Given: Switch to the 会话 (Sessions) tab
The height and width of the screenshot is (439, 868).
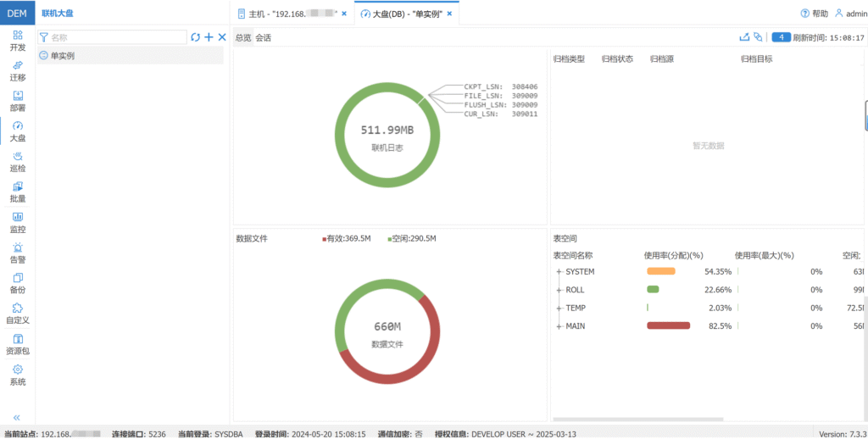Looking at the screenshot, I should coord(264,38).
